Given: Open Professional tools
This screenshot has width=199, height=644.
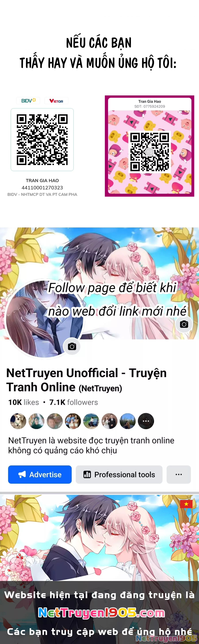Looking at the screenshot, I should (119, 474).
